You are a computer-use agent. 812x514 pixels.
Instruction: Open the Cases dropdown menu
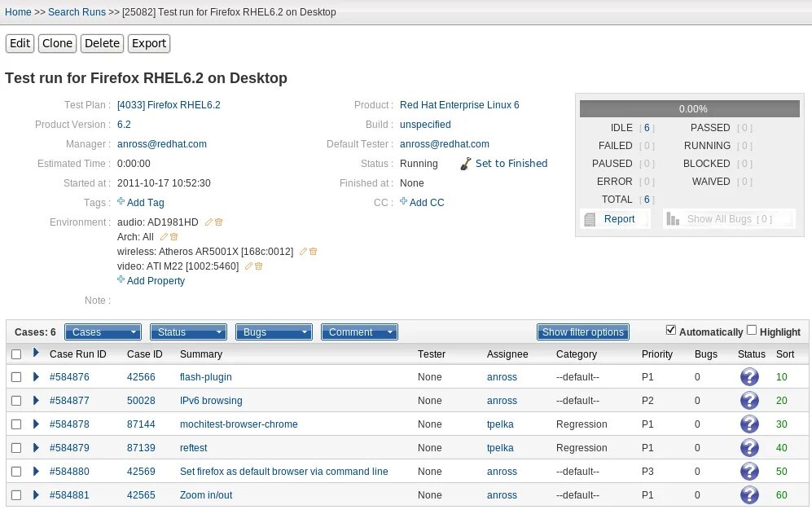(x=103, y=332)
